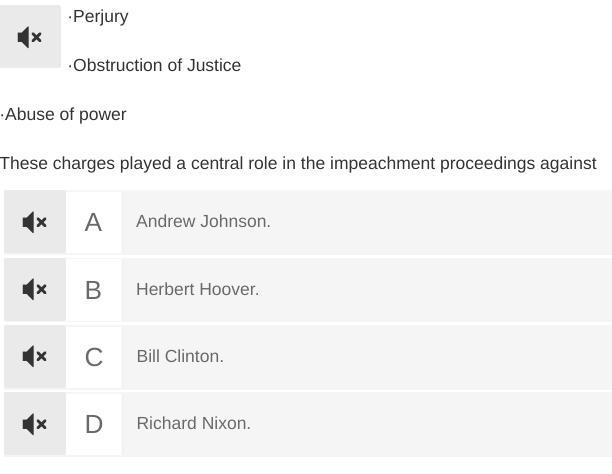The image size is (612, 474).
Task: Pick the Bill Clinton answer text
Action: pyautogui.click(x=180, y=356)
